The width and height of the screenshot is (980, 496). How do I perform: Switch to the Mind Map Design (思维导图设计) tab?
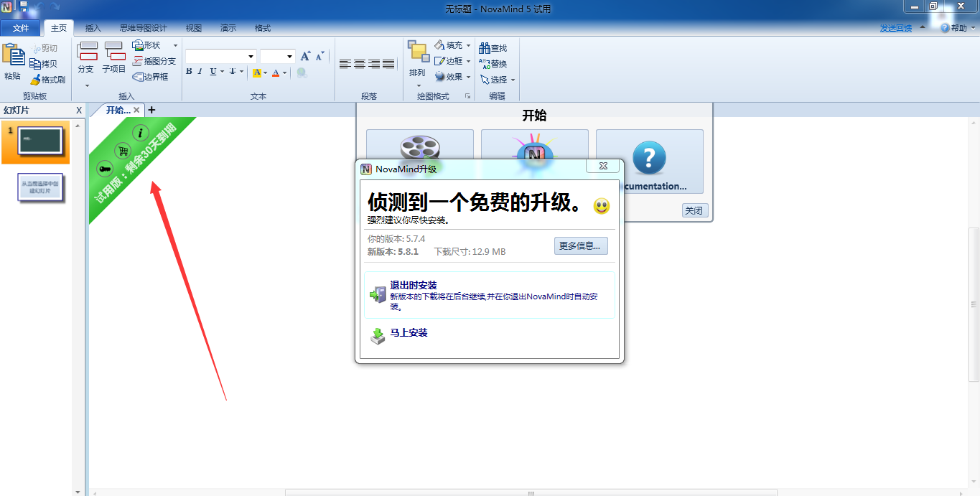143,28
